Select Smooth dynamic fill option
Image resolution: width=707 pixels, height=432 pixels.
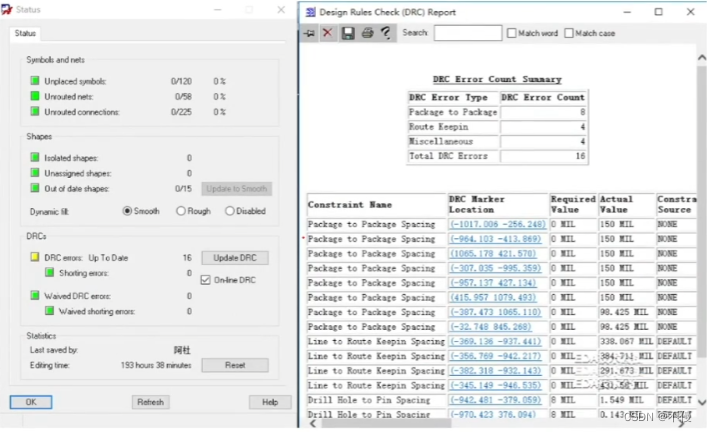(x=127, y=211)
